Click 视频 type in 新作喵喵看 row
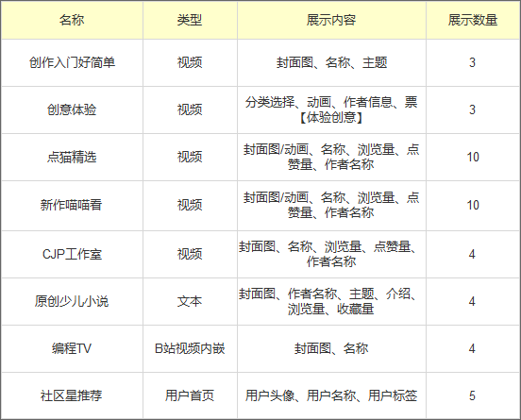 point(190,206)
